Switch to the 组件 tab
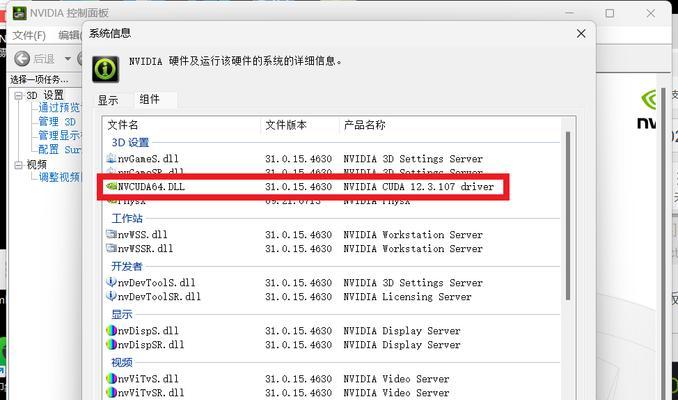Image resolution: width=678 pixels, height=400 pixels. (150, 99)
